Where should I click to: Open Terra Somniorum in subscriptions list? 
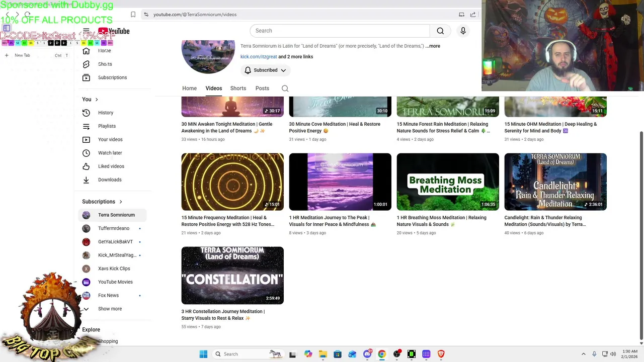(x=113, y=215)
